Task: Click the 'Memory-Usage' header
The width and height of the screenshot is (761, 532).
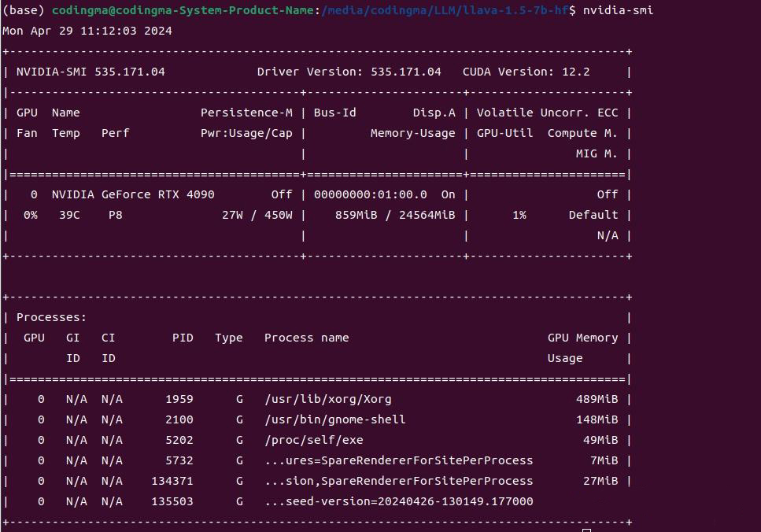Action: pyautogui.click(x=413, y=133)
